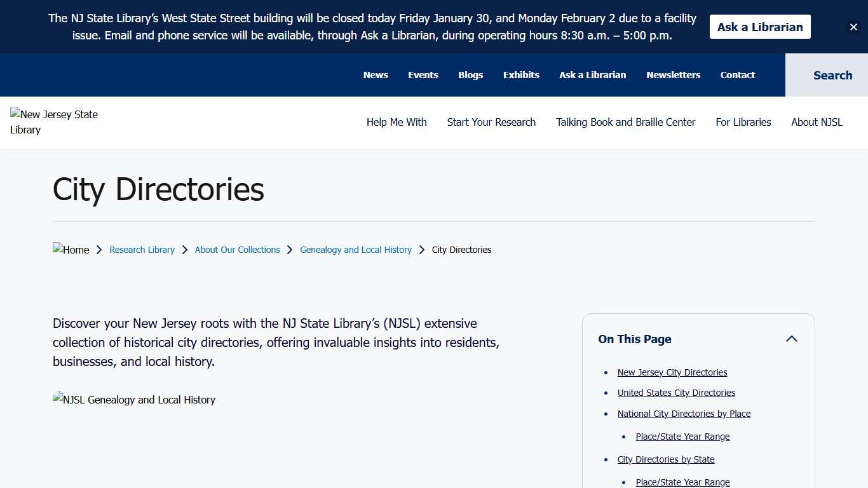Screen dimensions: 868x488
Task: Navigate to the Events page
Action: tap(423, 75)
